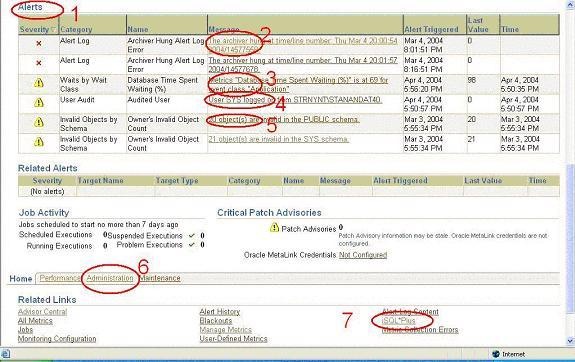Click the warning icon beside Waits by Wait Class
The height and width of the screenshot is (362, 575).
coord(39,83)
